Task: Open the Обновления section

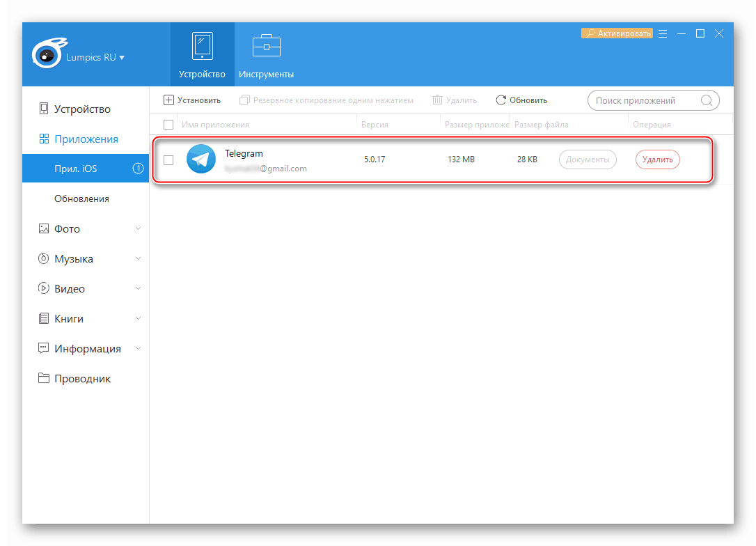Action: pyautogui.click(x=86, y=198)
